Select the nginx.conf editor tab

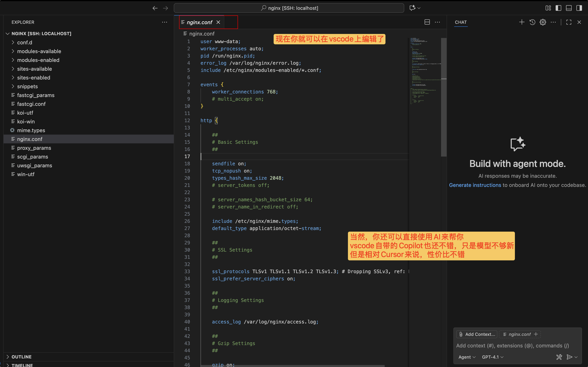pyautogui.click(x=200, y=22)
